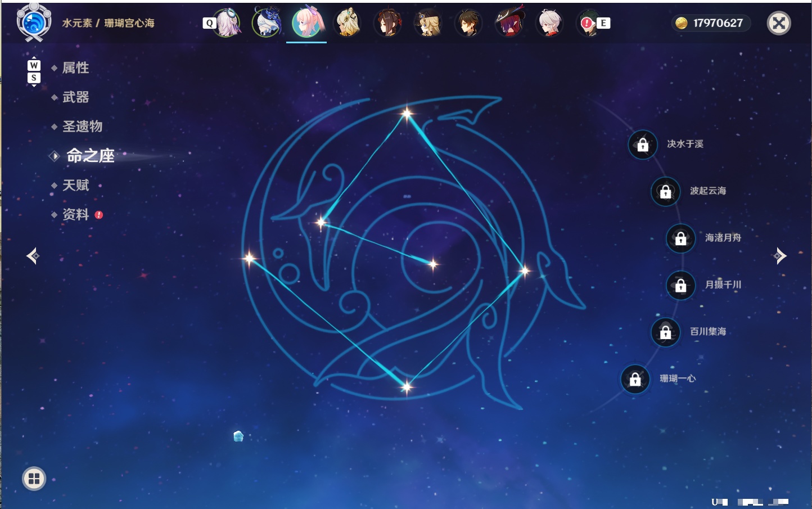Open the locked 海渚月舟 constellation node

tap(680, 238)
